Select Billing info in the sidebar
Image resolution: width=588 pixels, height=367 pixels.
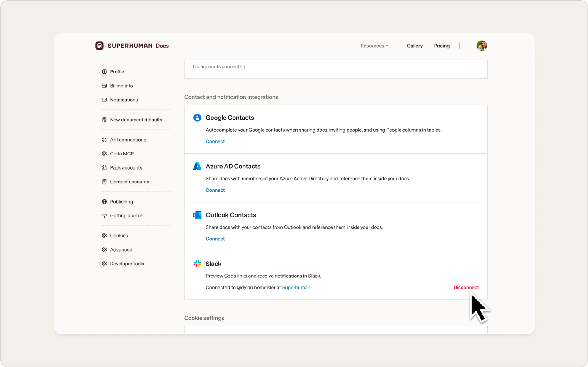pos(121,86)
